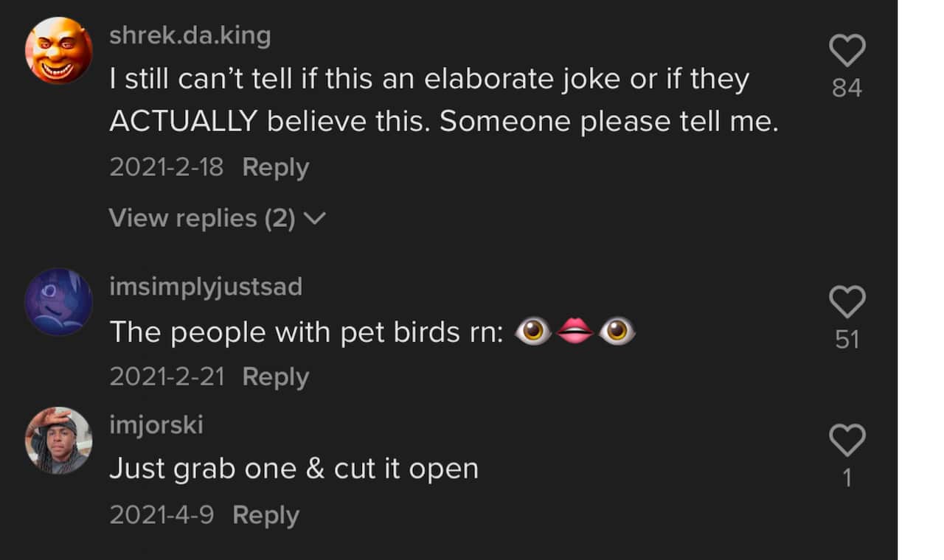Click the 84 like count label
This screenshot has height=560, width=944.
pos(847,87)
